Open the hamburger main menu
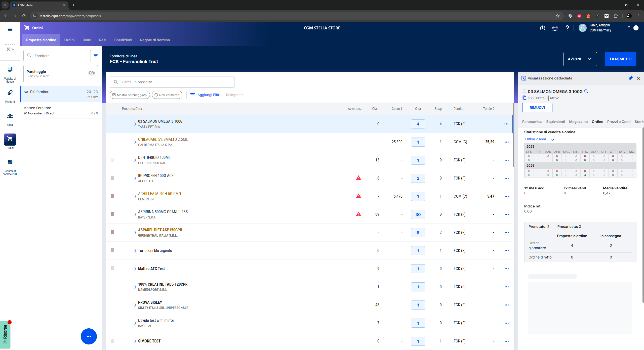Screen dimensions: 644x350 (10, 29)
